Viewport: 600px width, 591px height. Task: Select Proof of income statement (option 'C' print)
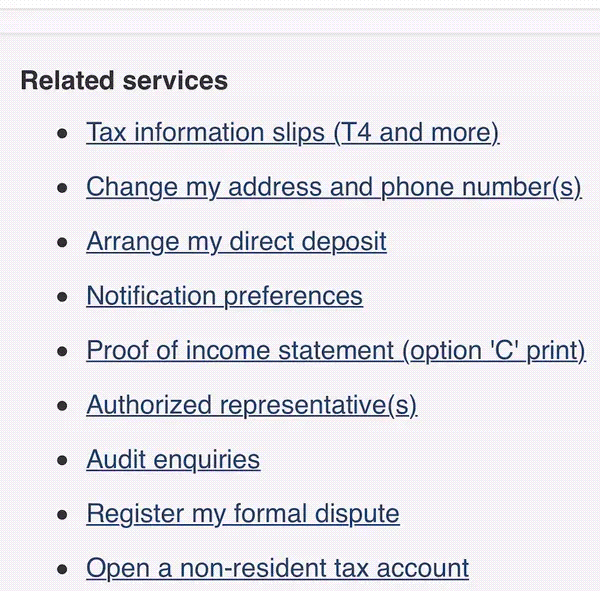click(x=335, y=351)
